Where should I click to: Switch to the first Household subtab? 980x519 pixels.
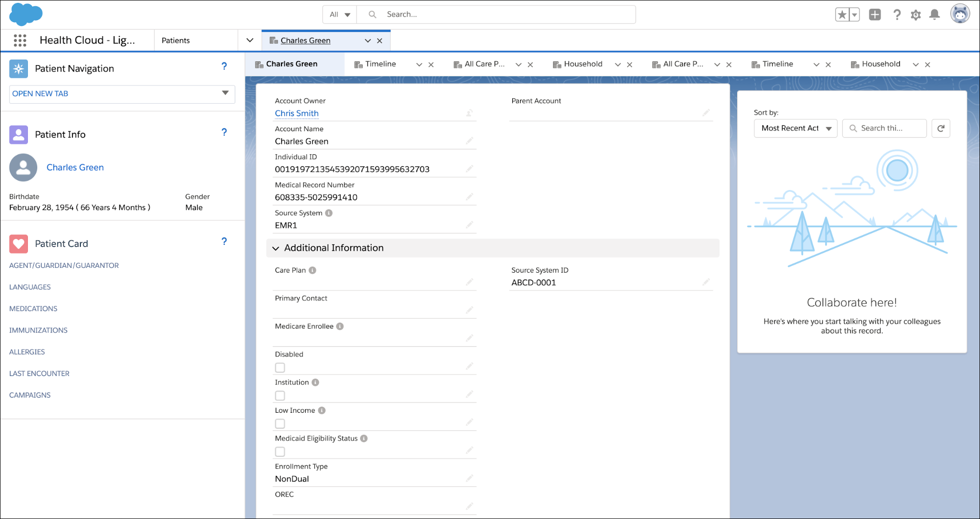[x=583, y=64]
